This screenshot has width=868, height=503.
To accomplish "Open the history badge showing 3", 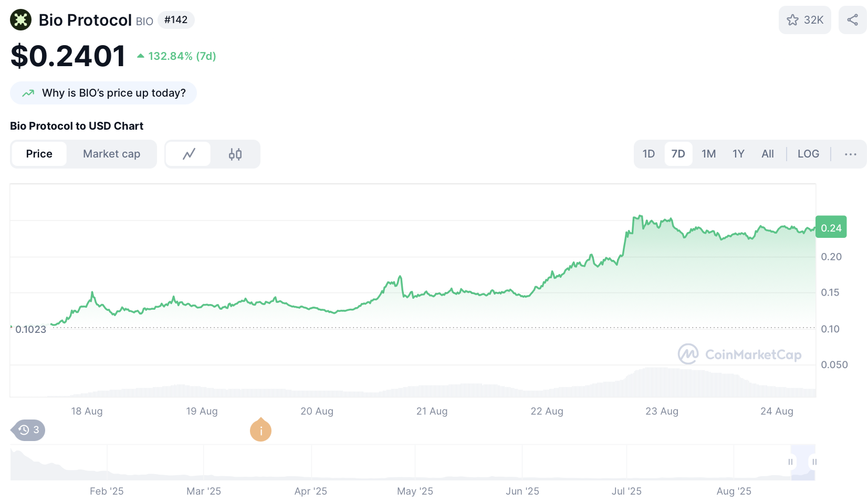I will [29, 430].
